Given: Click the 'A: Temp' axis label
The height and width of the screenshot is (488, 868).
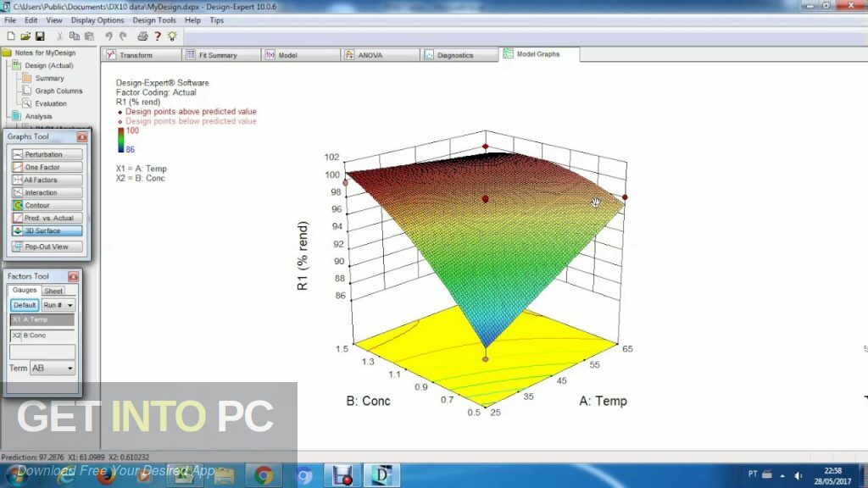Looking at the screenshot, I should (603, 401).
